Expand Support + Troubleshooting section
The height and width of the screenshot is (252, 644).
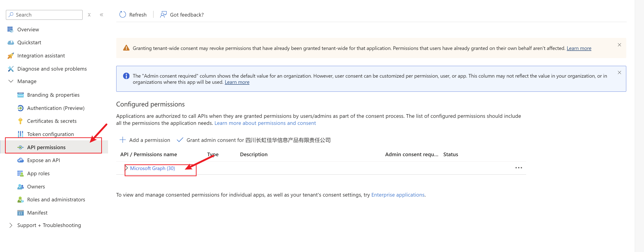[11, 225]
